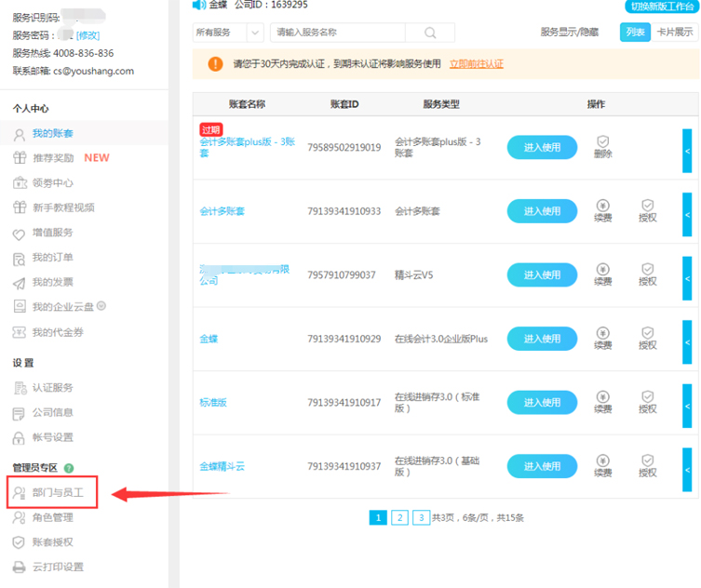Click the paper plane icon beside 我的发票
The image size is (701, 588).
coord(19,283)
